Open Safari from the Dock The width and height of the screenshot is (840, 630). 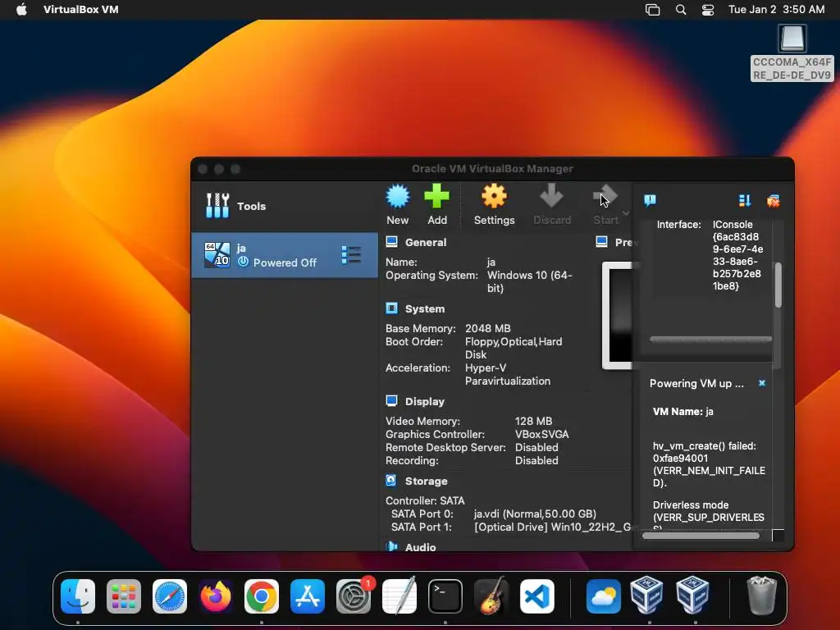pyautogui.click(x=170, y=596)
